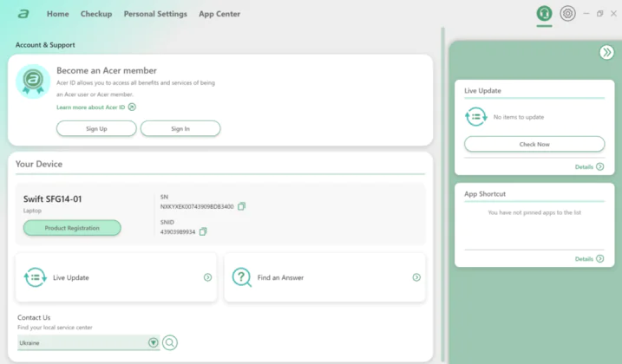Click the Live Update refresh icon in side panel
This screenshot has height=364, width=622.
click(475, 117)
